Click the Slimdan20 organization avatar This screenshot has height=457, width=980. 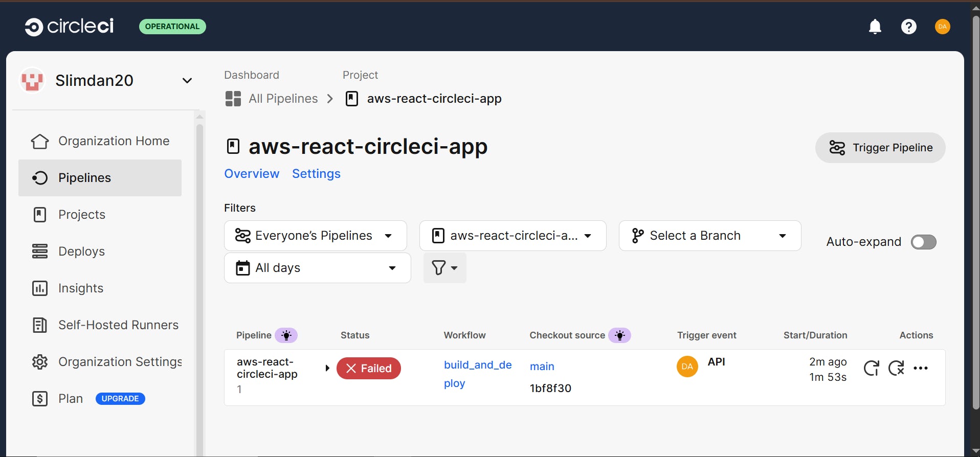[x=32, y=80]
